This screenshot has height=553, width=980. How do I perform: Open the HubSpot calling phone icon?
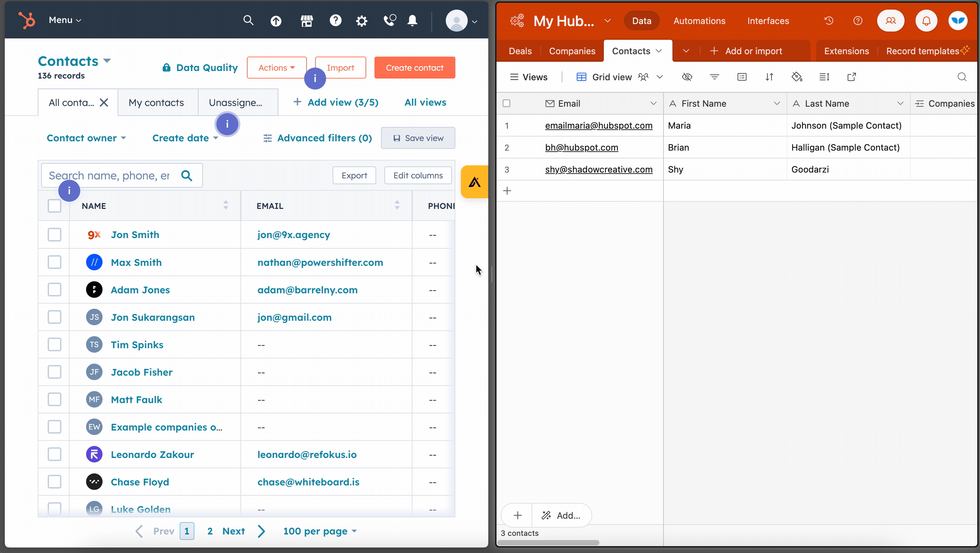pyautogui.click(x=390, y=20)
